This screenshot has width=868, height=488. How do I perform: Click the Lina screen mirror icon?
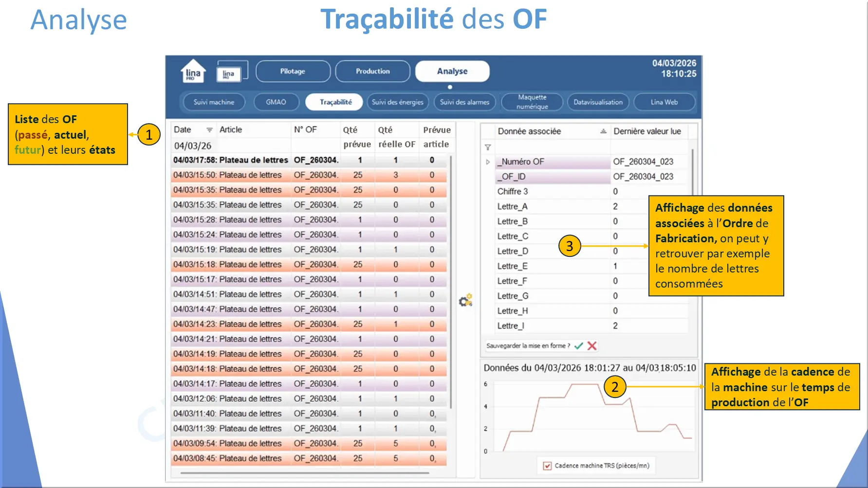click(232, 72)
